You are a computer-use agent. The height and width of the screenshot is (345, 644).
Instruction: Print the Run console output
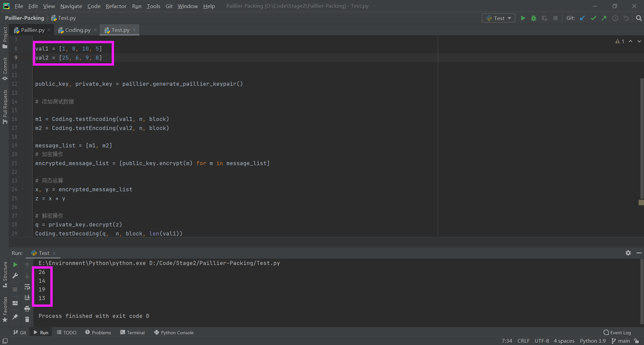click(x=27, y=308)
